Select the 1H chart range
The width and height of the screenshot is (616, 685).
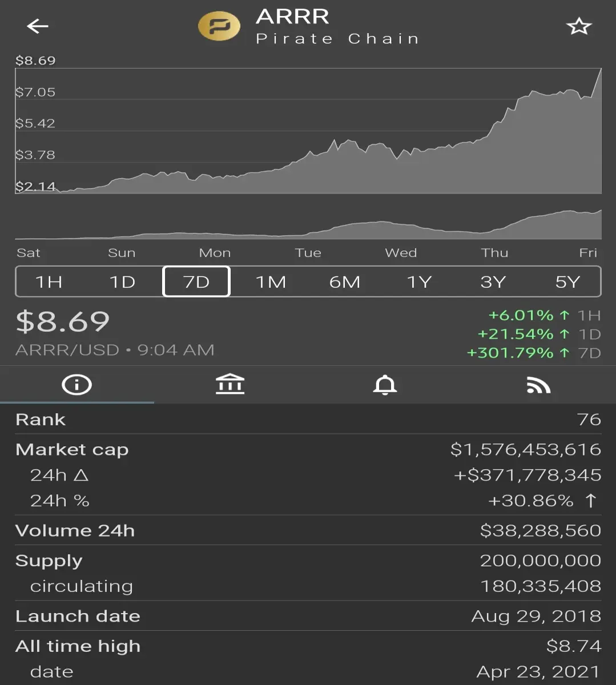[49, 281]
